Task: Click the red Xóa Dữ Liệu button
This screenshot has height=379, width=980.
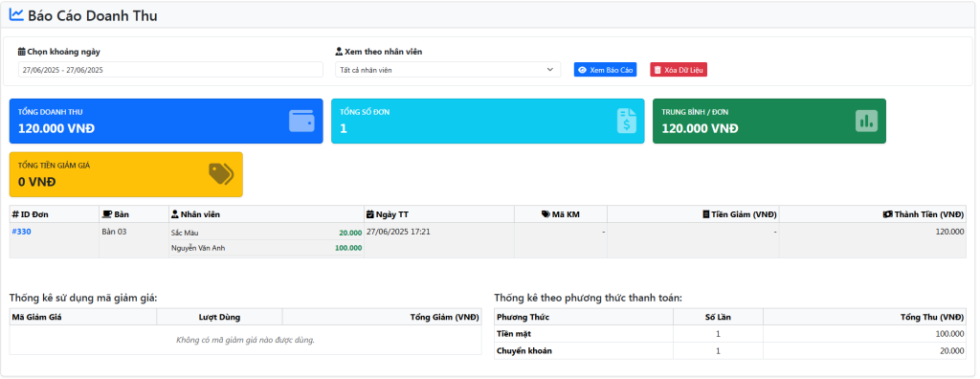Action: [679, 70]
